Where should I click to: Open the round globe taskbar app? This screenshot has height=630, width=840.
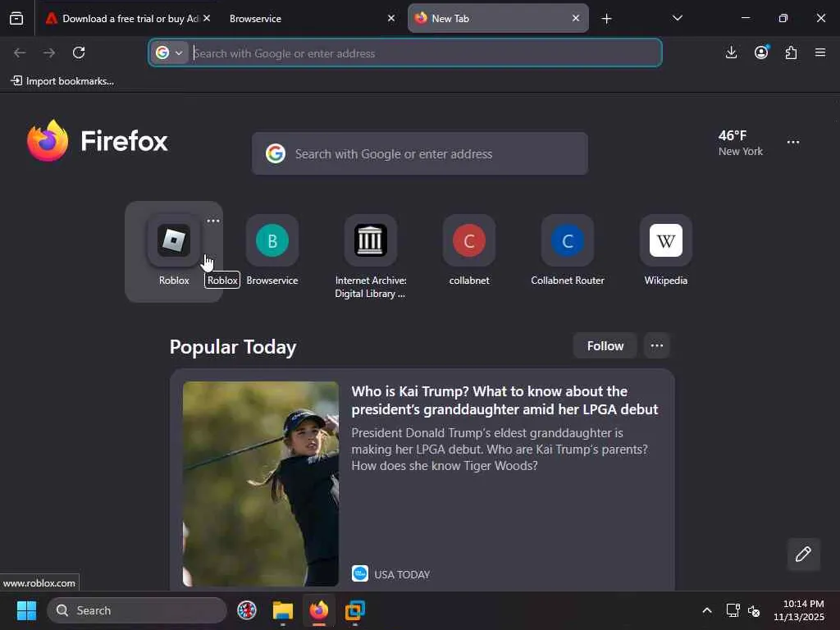246,610
